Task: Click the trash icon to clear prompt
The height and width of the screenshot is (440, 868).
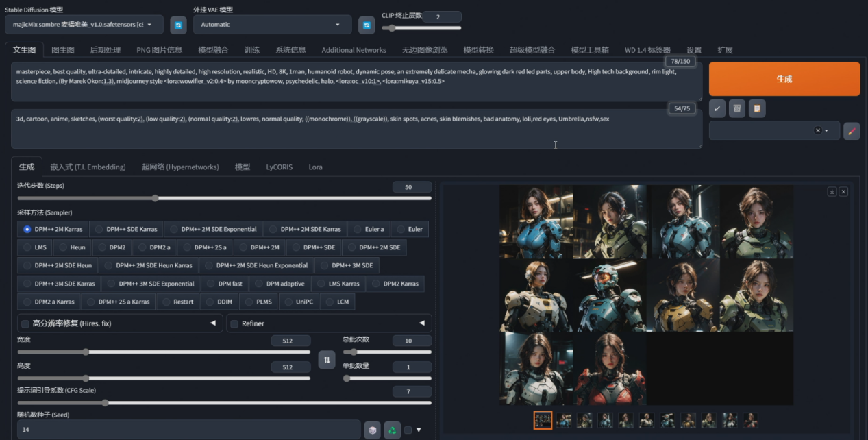Action: [736, 108]
